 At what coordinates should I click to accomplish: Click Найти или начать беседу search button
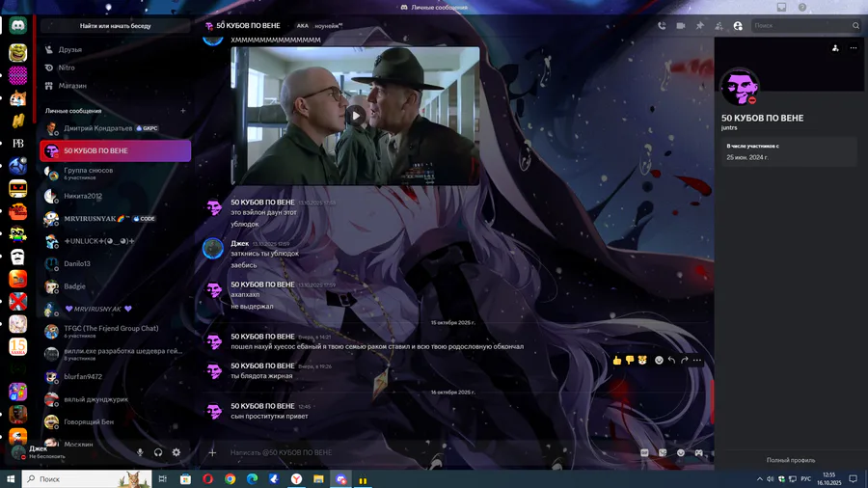tap(115, 25)
